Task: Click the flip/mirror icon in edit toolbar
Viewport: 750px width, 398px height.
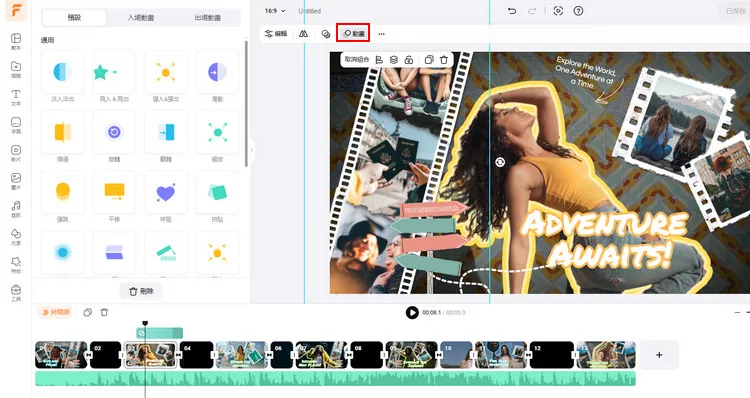Action: [303, 34]
